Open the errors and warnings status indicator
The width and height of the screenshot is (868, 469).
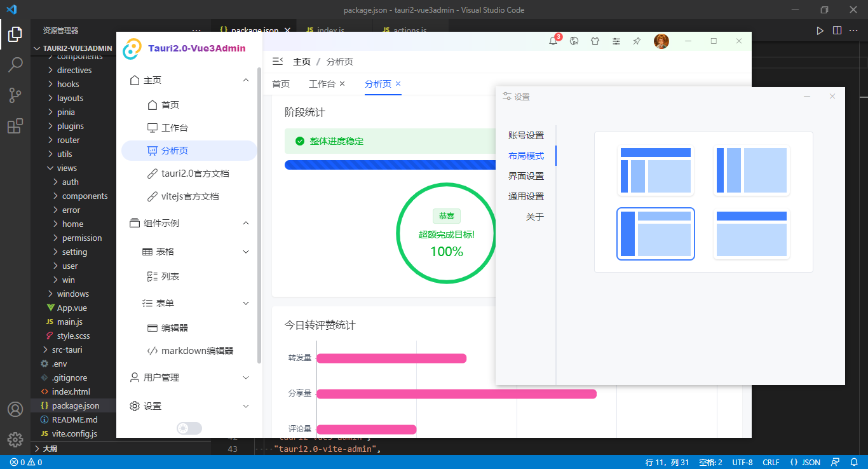point(26,463)
